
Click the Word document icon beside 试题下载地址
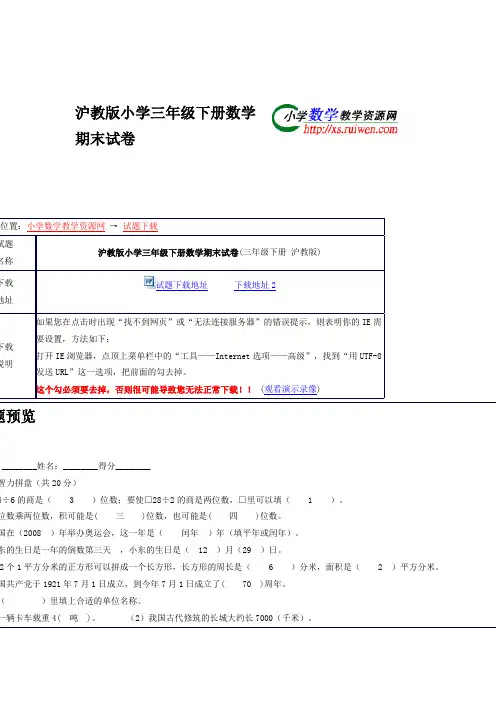point(149,282)
